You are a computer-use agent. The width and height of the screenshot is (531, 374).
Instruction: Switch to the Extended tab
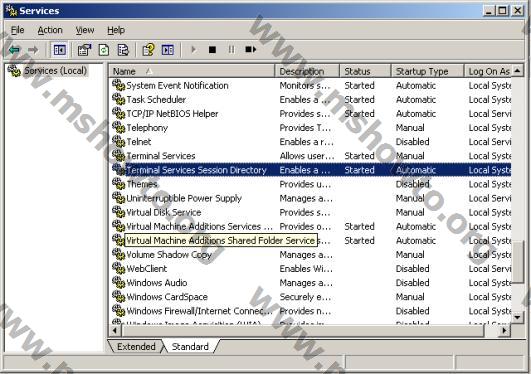click(x=136, y=347)
